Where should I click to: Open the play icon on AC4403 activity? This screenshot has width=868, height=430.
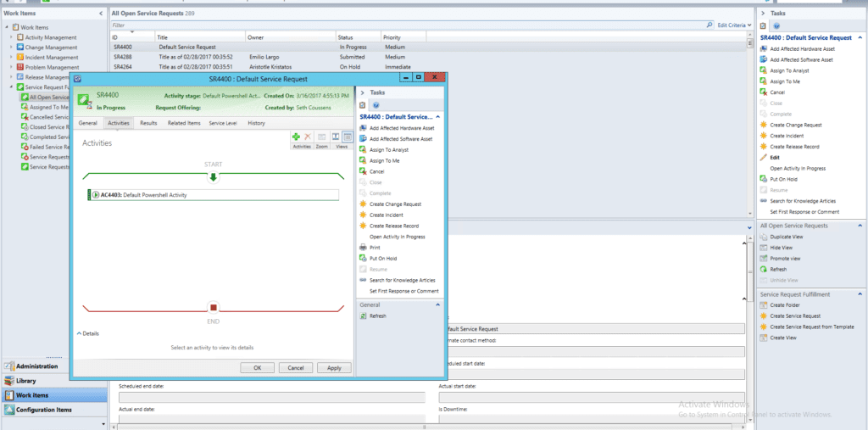click(x=96, y=195)
